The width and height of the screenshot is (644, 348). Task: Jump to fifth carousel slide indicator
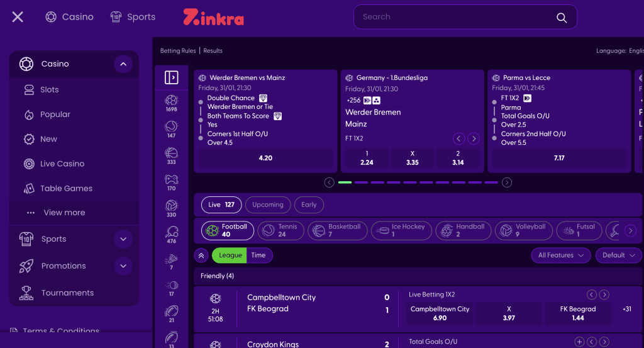[x=410, y=182]
